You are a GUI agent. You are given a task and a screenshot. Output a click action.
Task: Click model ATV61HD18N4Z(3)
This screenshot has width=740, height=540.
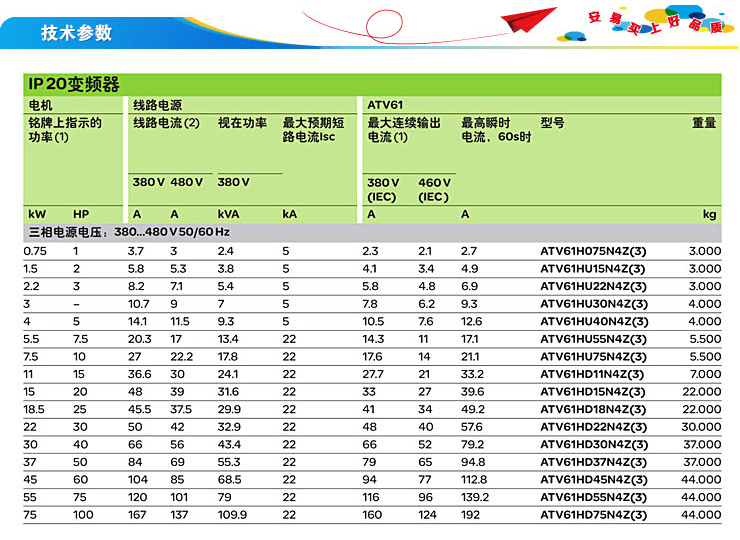(x=593, y=409)
